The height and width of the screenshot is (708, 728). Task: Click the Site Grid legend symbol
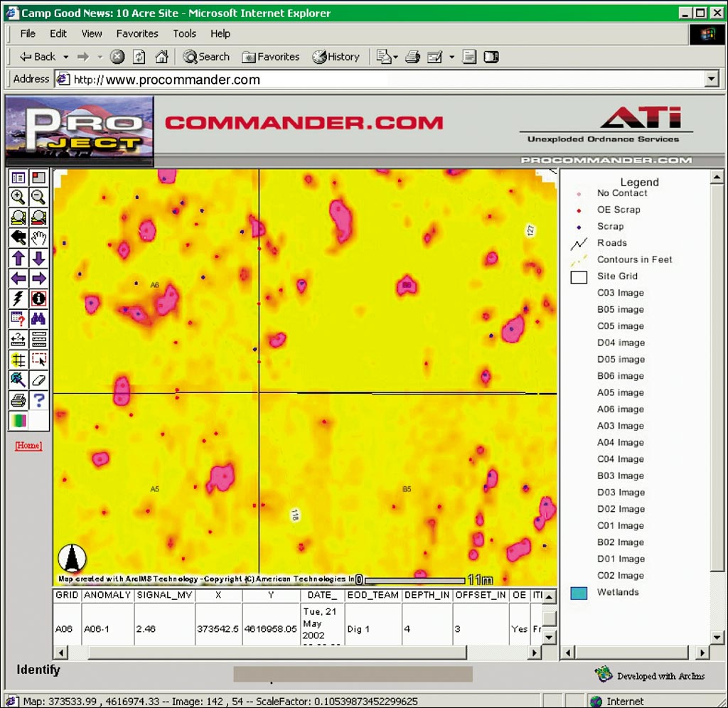click(579, 277)
